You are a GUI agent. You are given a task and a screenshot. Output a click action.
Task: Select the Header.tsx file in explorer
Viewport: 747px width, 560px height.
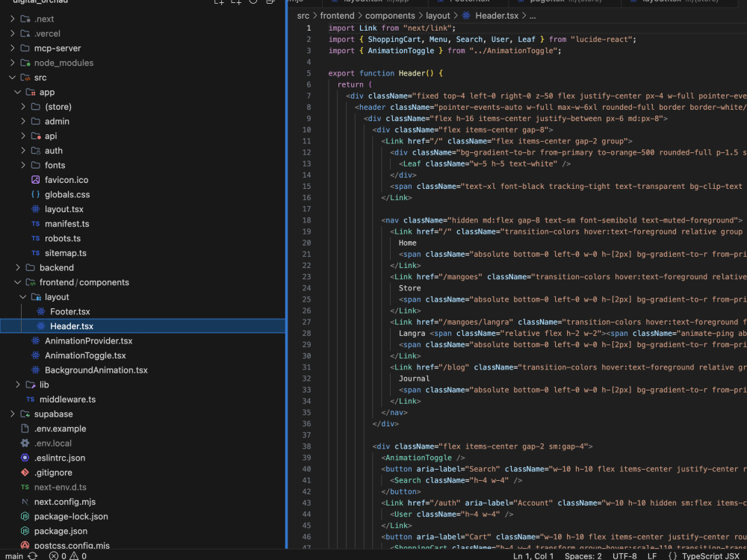point(143,326)
